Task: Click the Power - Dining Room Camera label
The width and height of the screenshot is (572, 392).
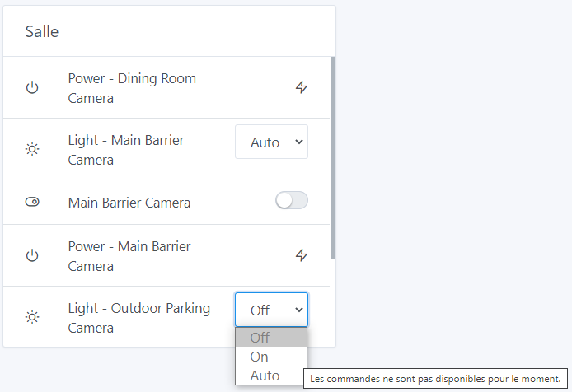Action: pos(132,88)
